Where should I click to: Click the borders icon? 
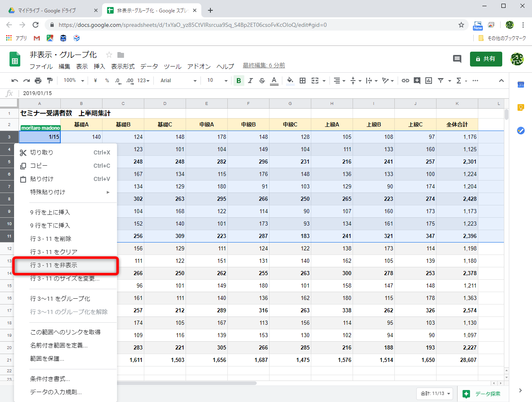tap(302, 81)
